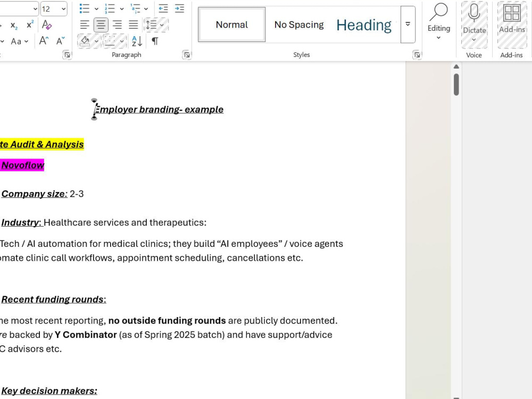532x399 pixels.
Task: Expand the Styles gallery
Action: [x=408, y=24]
